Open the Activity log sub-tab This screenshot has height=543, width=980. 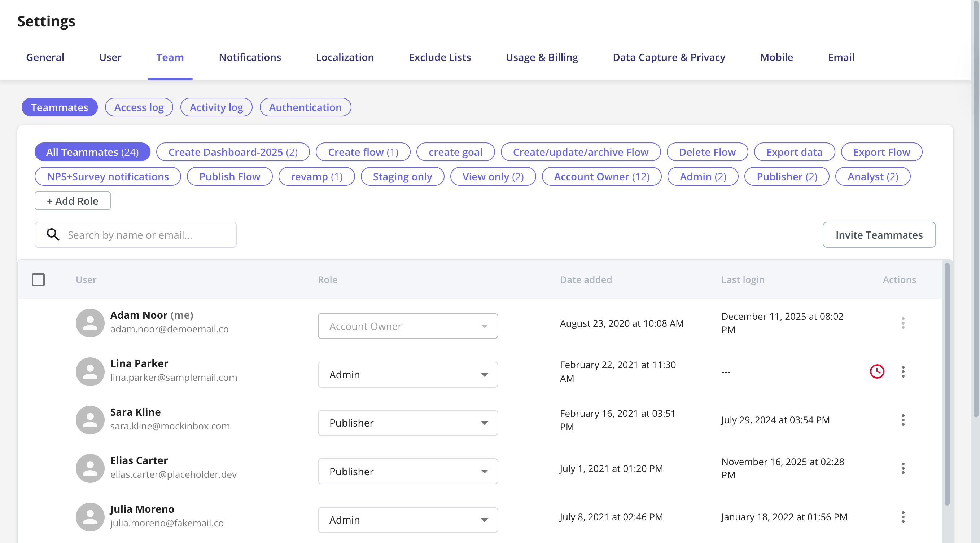[x=216, y=107]
